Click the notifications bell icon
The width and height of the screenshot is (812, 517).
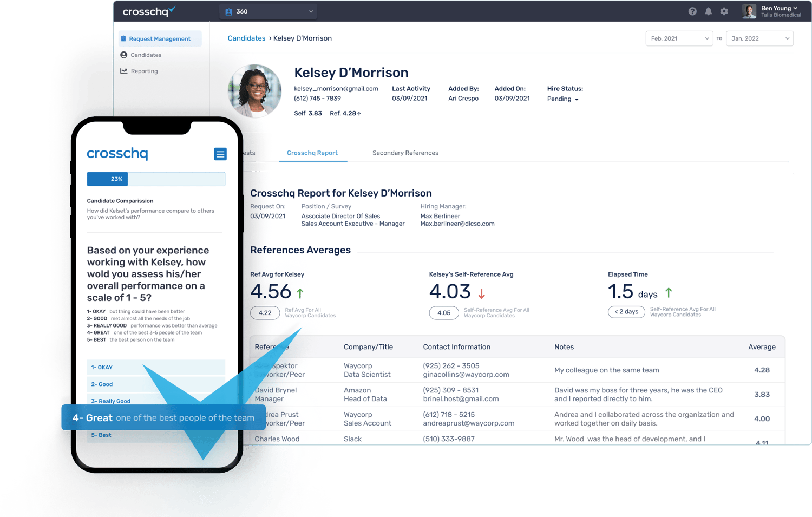(x=708, y=11)
